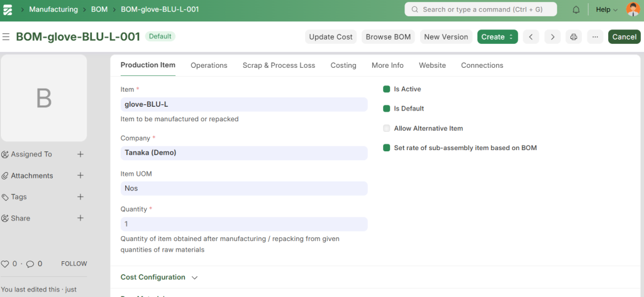Click the heart like icon
This screenshot has height=297, width=644.
coord(5,264)
